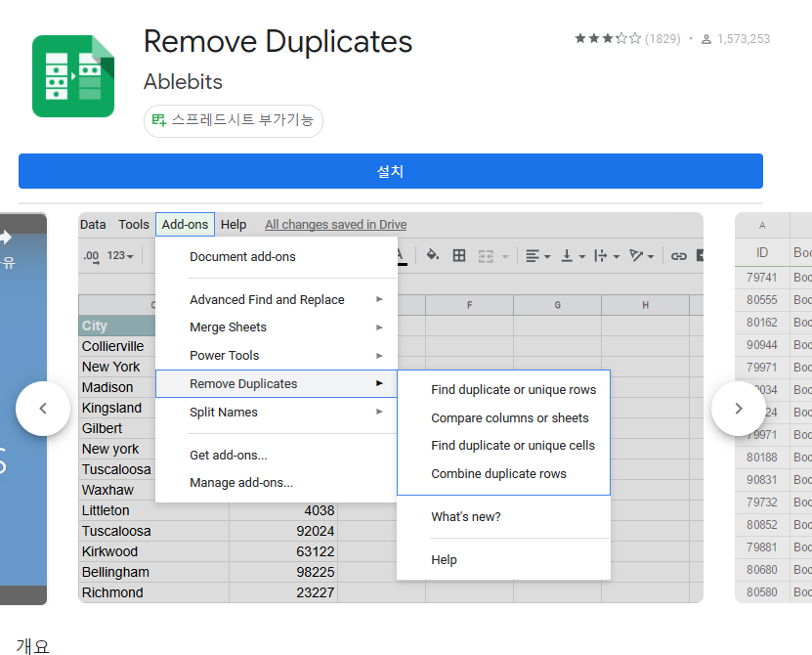Open the merge cells dropdown arrow
812x655 pixels.
[x=505, y=256]
